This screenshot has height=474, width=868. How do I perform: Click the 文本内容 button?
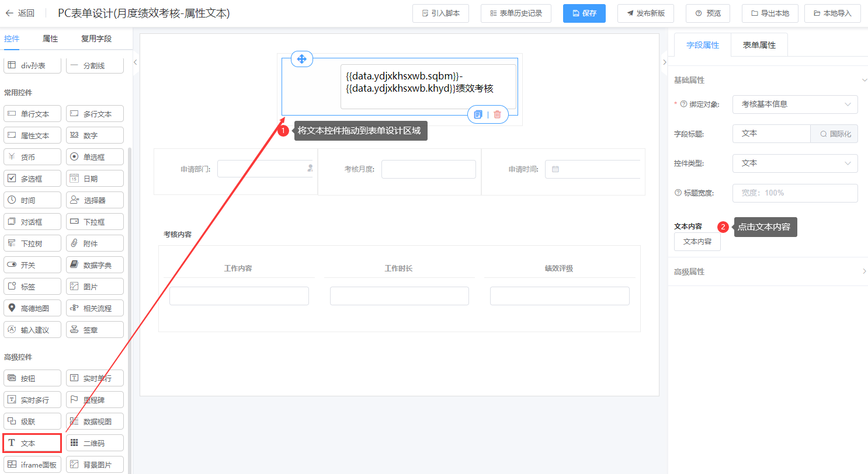click(697, 242)
